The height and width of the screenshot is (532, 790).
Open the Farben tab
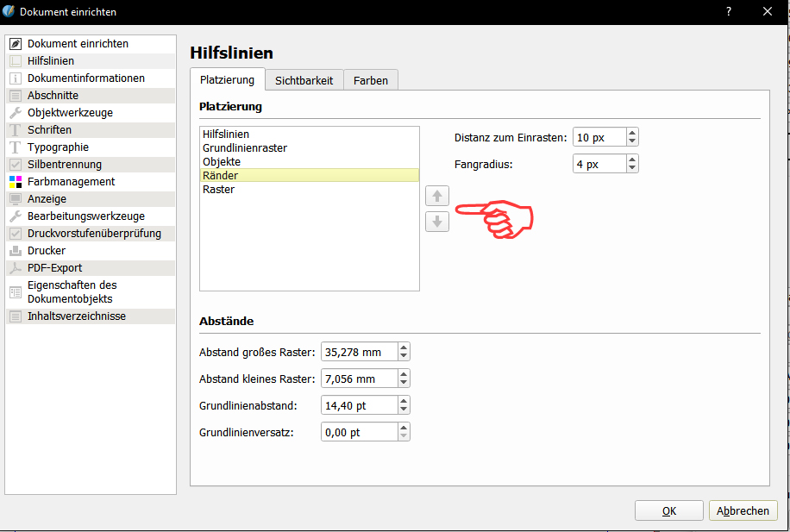tap(370, 80)
